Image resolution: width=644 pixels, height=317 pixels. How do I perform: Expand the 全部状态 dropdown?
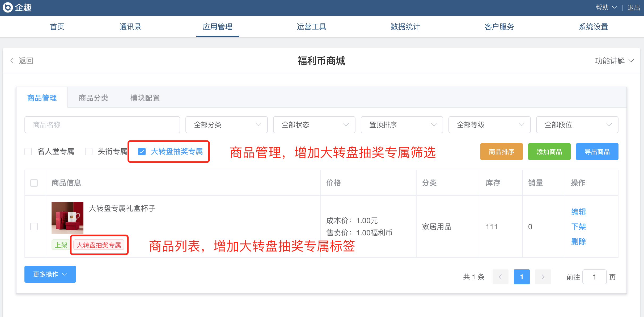tap(314, 125)
